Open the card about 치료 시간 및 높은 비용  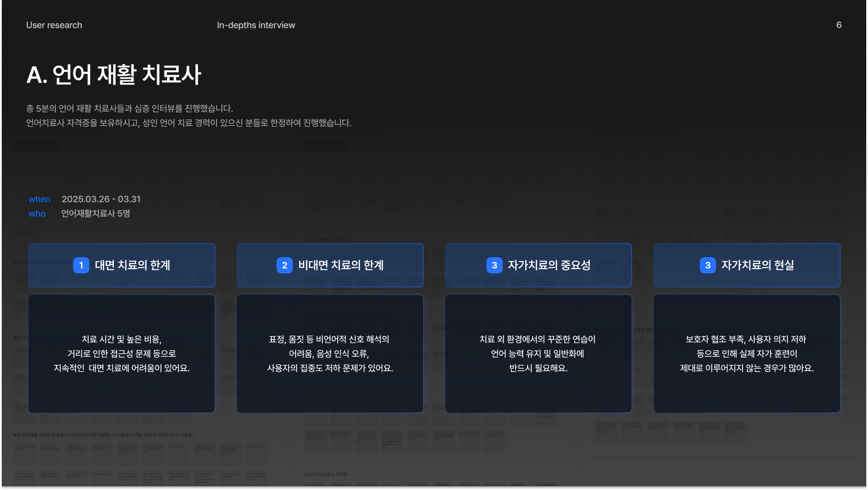(x=122, y=354)
